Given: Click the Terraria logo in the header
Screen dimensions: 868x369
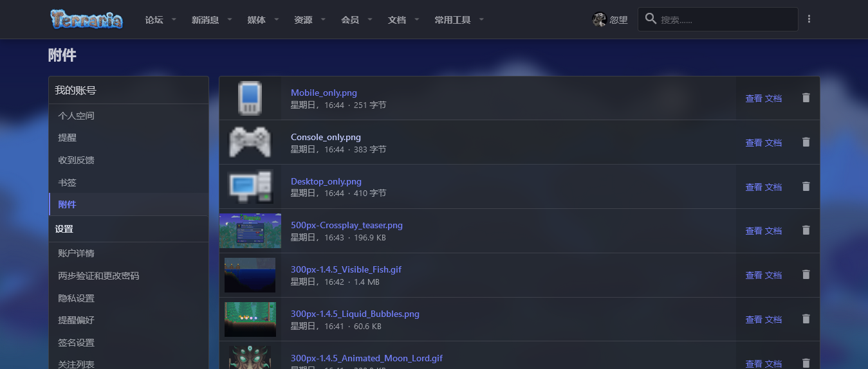Looking at the screenshot, I should pyautogui.click(x=87, y=19).
